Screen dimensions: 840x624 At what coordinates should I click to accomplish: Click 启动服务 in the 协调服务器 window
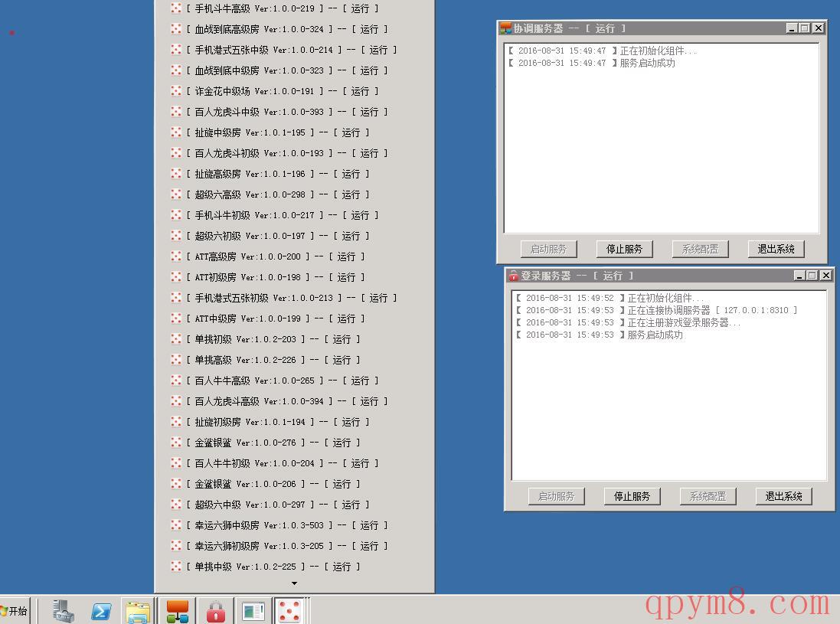point(548,249)
